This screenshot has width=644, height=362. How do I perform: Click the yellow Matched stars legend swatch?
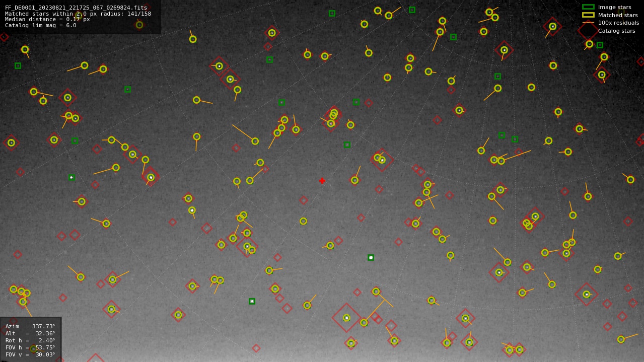588,15
